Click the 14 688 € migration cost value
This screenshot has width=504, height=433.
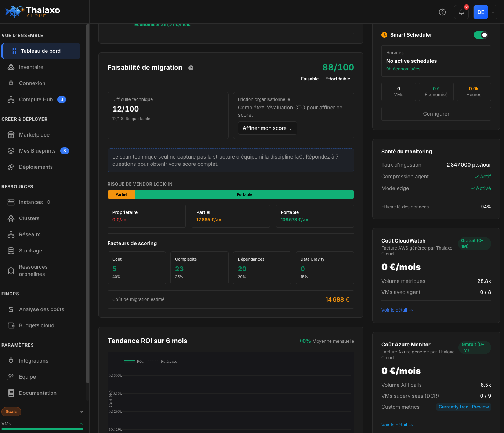click(337, 299)
